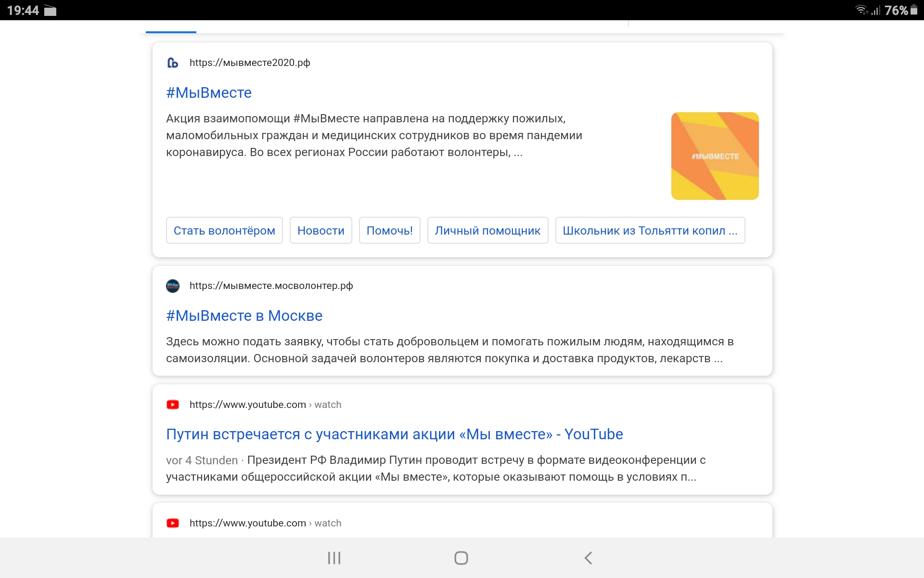The image size is (924, 578).
Task: Tap the Новости sitelink button
Action: (321, 230)
